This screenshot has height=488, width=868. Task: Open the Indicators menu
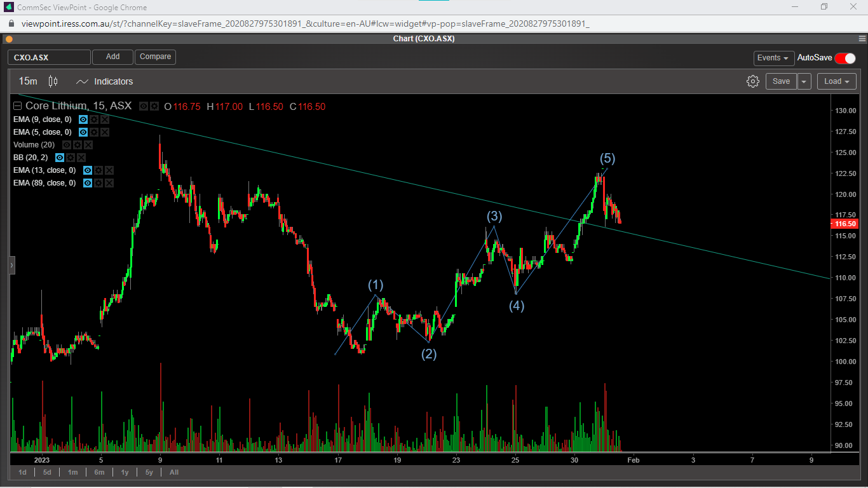(x=114, y=81)
